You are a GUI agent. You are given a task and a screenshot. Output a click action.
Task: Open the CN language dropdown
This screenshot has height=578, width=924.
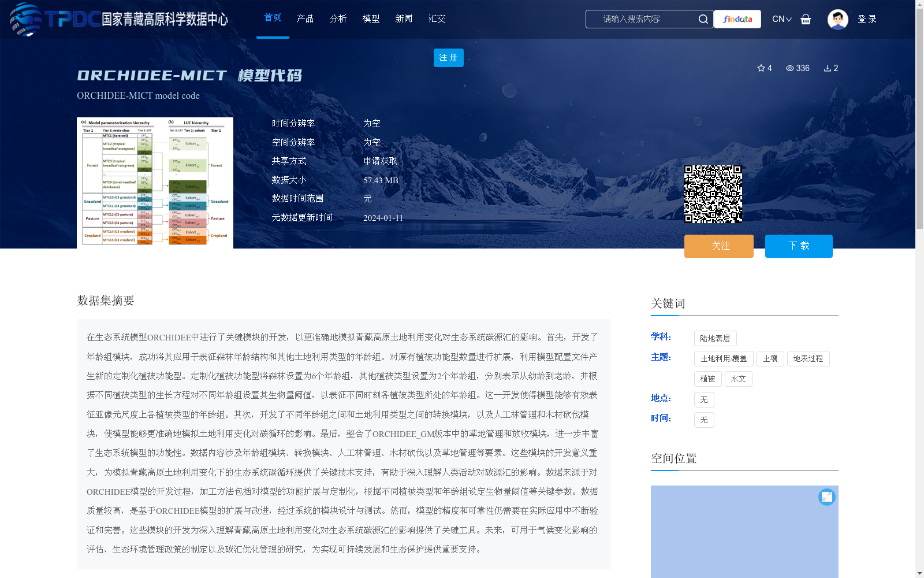pyautogui.click(x=781, y=19)
